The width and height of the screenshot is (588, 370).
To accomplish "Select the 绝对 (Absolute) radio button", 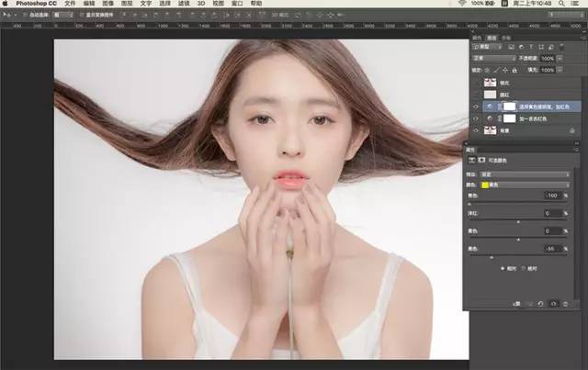I will point(522,270).
